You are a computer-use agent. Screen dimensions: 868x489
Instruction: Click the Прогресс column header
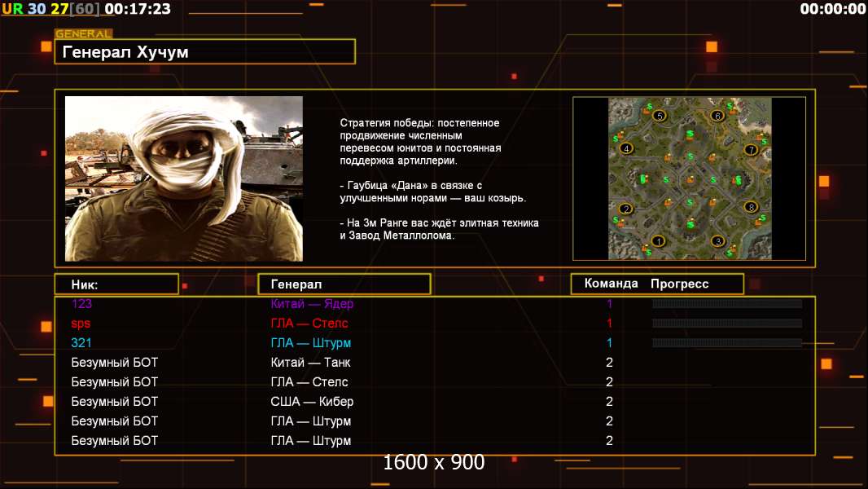679,284
